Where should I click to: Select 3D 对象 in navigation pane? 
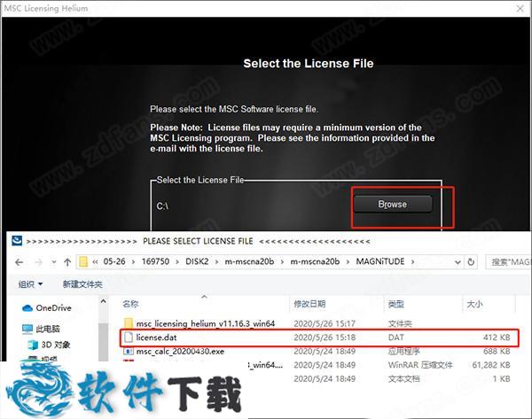[56, 345]
